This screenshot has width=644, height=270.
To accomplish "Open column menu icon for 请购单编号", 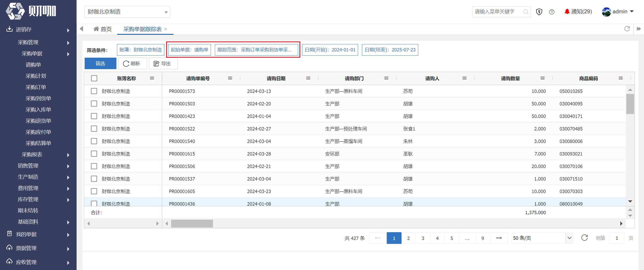I will 230,78.
